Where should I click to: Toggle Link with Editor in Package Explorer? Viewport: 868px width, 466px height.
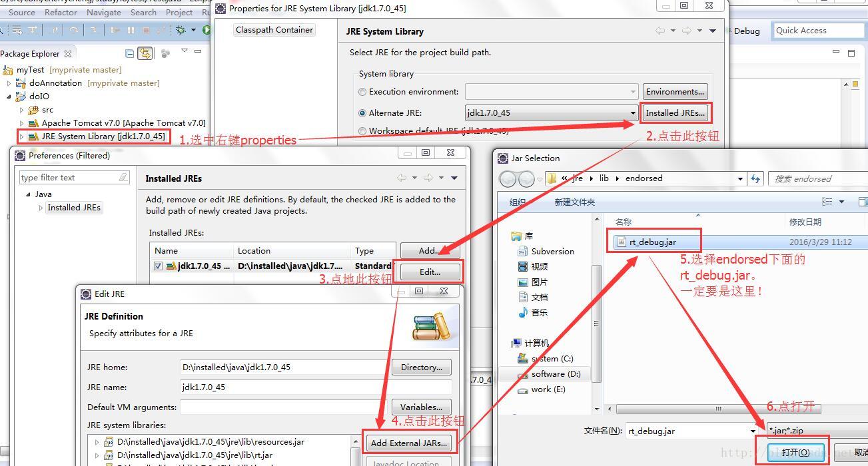coord(145,53)
